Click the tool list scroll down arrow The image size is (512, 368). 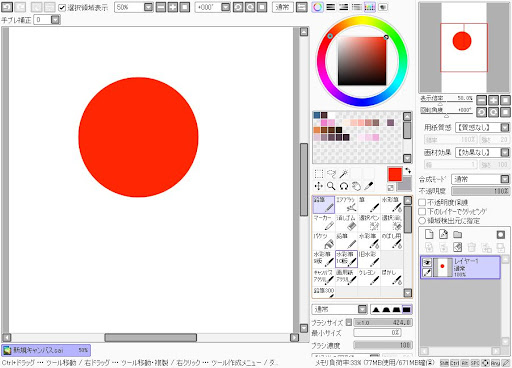click(x=408, y=293)
